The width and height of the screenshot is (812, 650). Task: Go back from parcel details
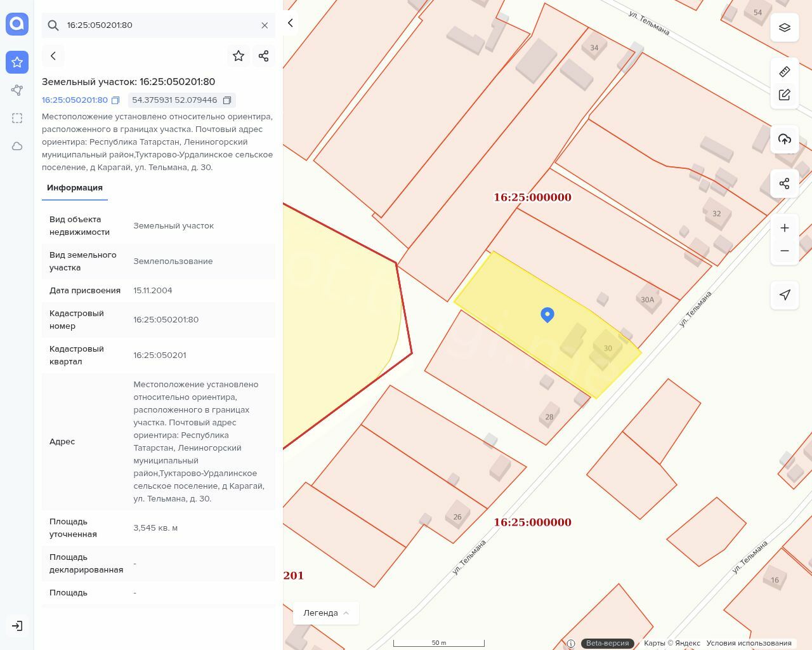(53, 56)
